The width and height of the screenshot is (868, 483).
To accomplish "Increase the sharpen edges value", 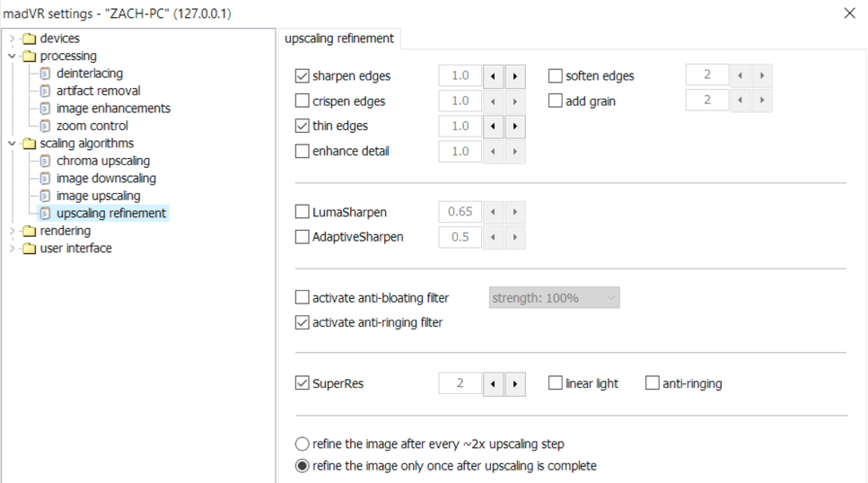I will tap(514, 76).
